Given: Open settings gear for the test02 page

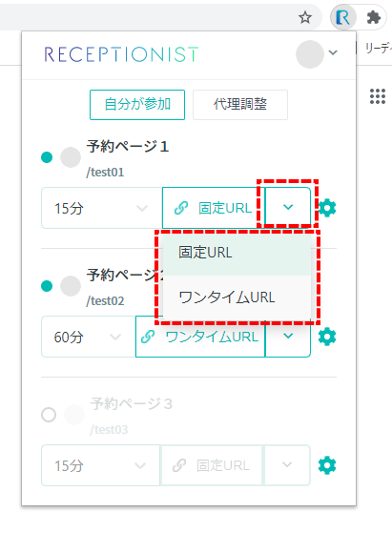Looking at the screenshot, I should (327, 337).
